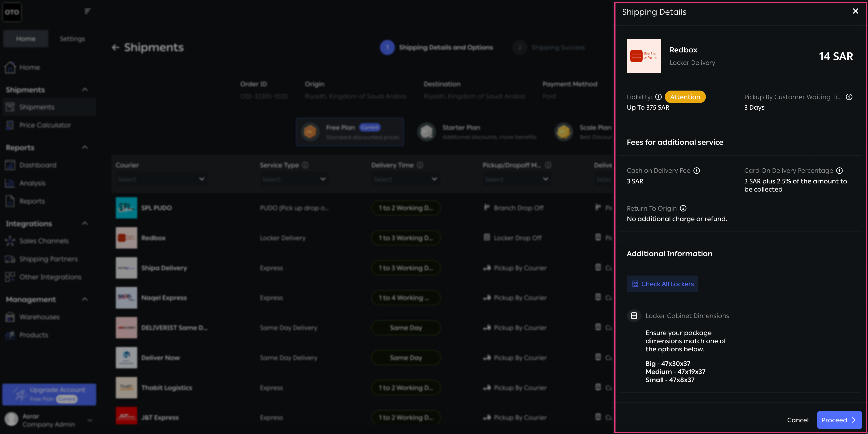This screenshot has height=434, width=868.
Task: Click the Deliver Now courier logo
Action: [126, 358]
